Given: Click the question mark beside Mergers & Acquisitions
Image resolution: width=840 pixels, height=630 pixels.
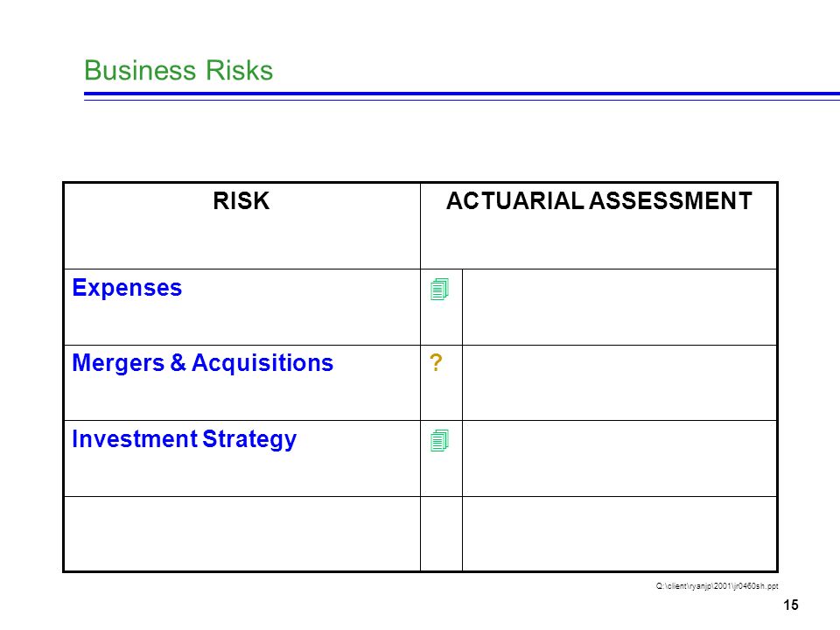Looking at the screenshot, I should 436,362.
